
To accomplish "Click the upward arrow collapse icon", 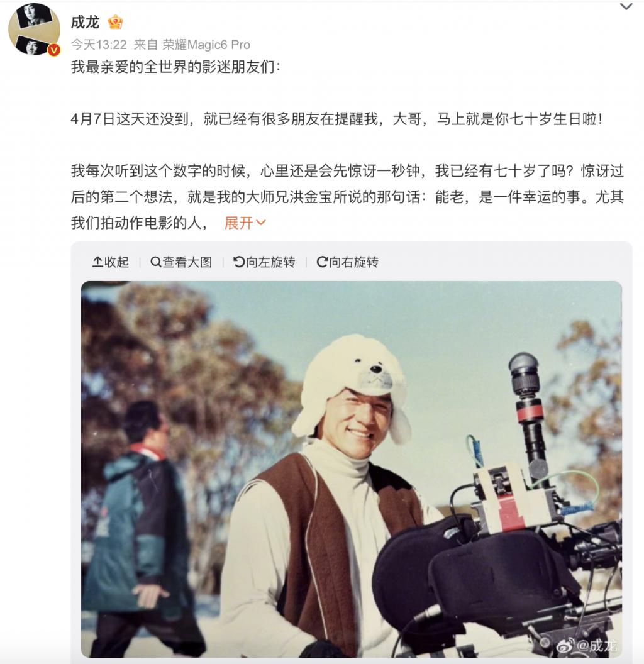I will [x=97, y=262].
